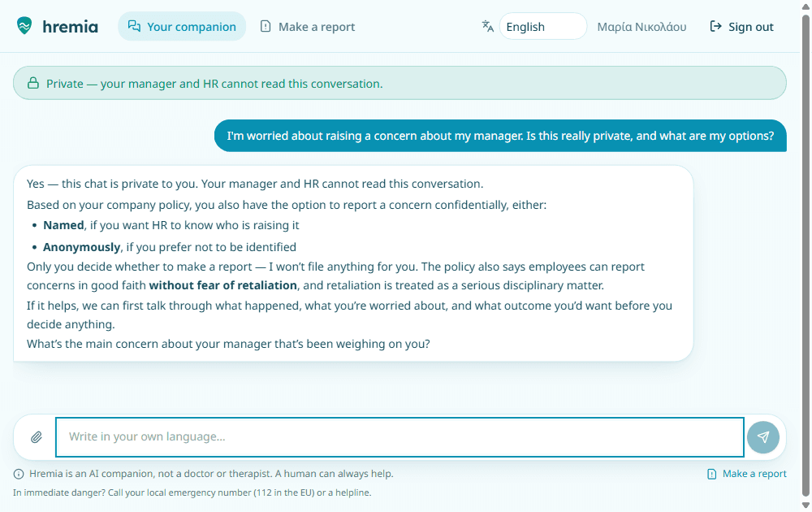
Task: Click the paperclip attachment icon
Action: 37,437
